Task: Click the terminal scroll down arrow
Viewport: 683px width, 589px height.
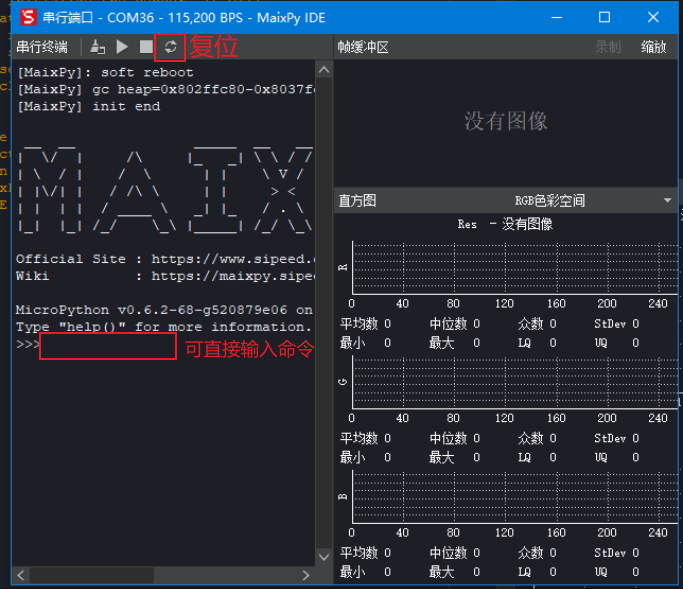Action: tap(324, 557)
